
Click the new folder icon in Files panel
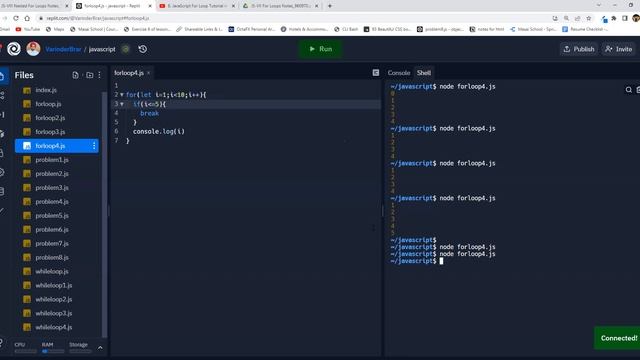click(x=89, y=75)
